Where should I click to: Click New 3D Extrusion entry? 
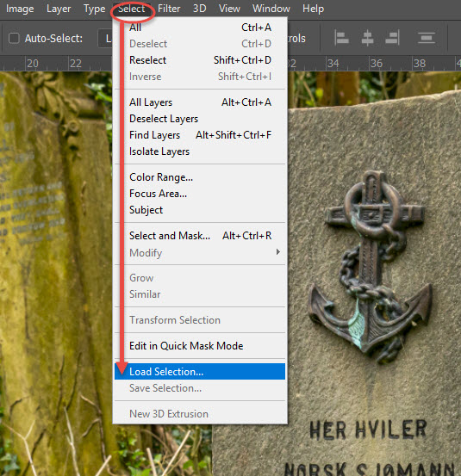200,414
